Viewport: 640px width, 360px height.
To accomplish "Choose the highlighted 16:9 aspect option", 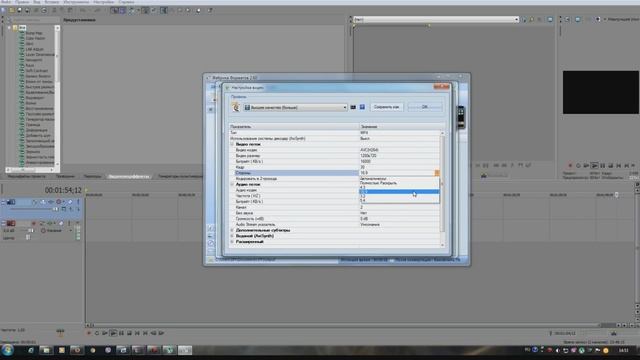I will (x=399, y=191).
